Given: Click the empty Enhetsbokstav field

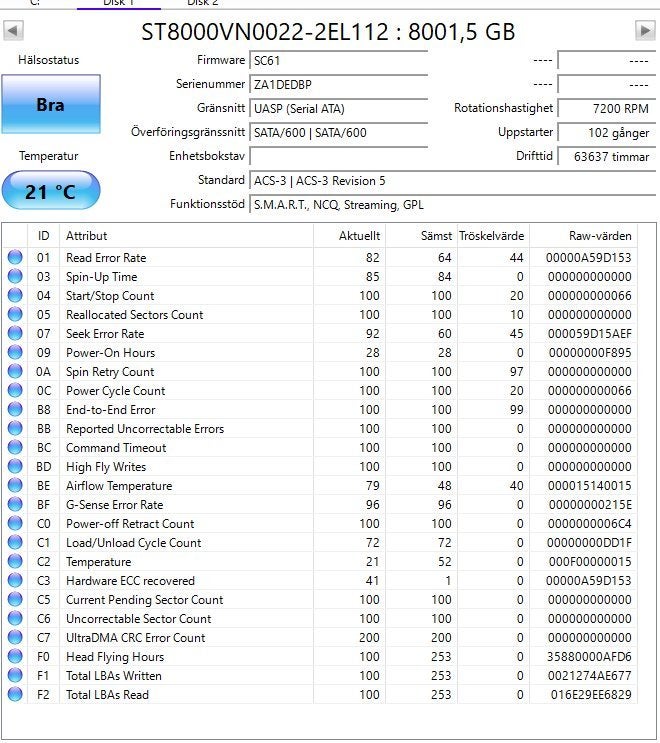Looking at the screenshot, I should [x=338, y=156].
